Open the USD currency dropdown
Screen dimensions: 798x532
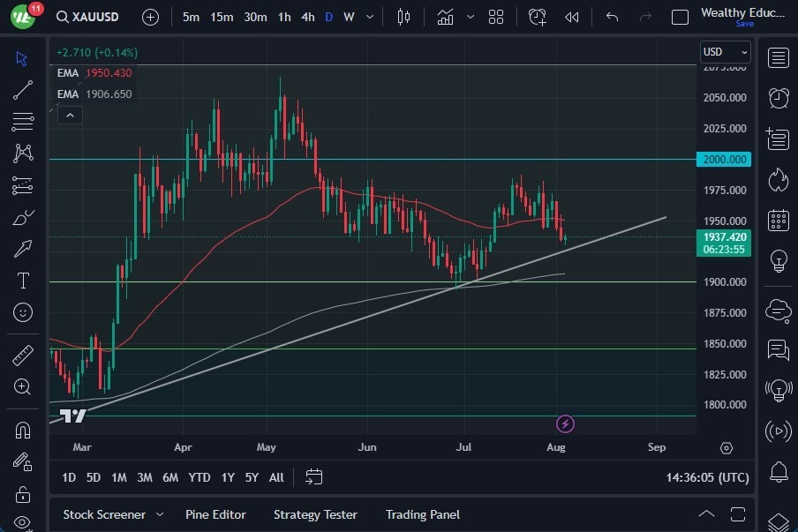[x=725, y=52]
